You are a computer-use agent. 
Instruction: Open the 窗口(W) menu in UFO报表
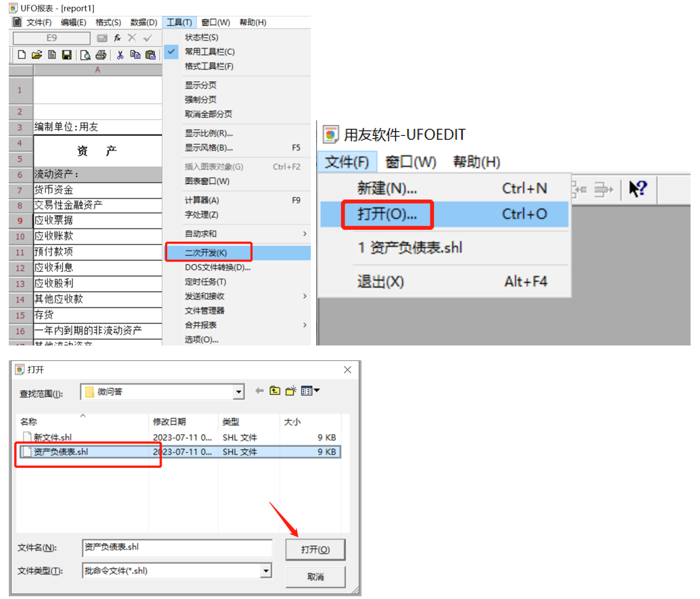216,22
